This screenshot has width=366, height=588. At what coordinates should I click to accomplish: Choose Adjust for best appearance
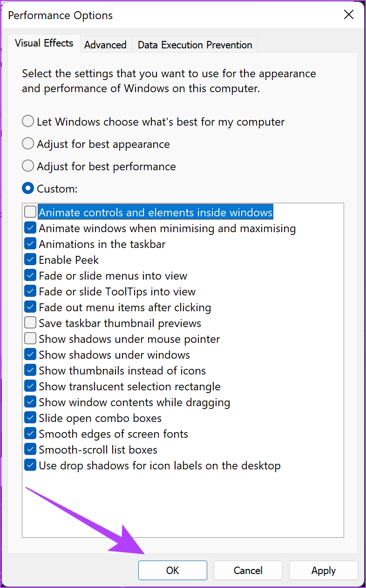[28, 144]
